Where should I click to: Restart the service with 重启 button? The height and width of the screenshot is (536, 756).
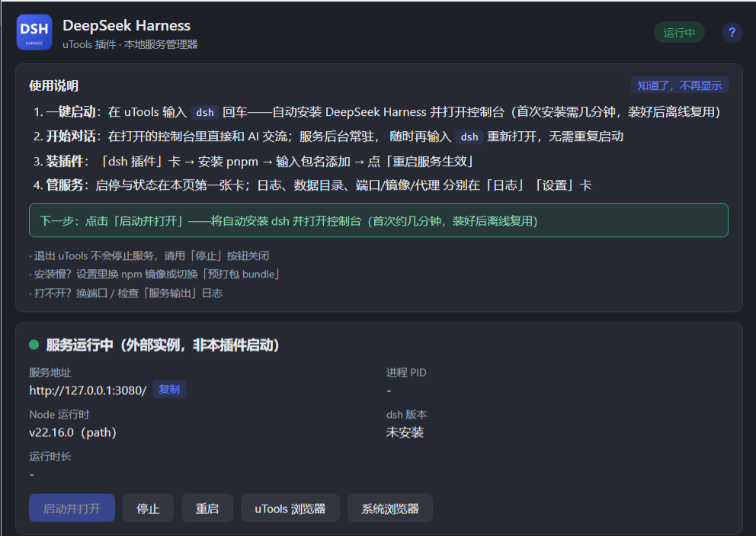click(x=207, y=508)
